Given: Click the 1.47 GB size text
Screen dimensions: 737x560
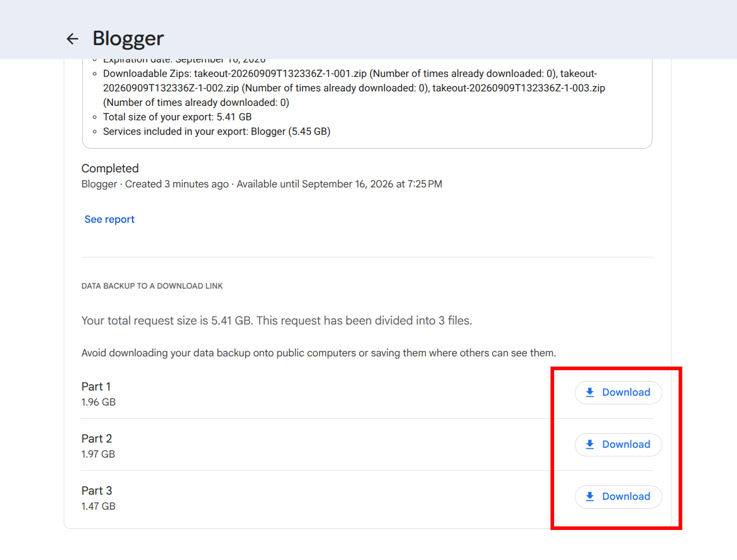Looking at the screenshot, I should pos(98,506).
